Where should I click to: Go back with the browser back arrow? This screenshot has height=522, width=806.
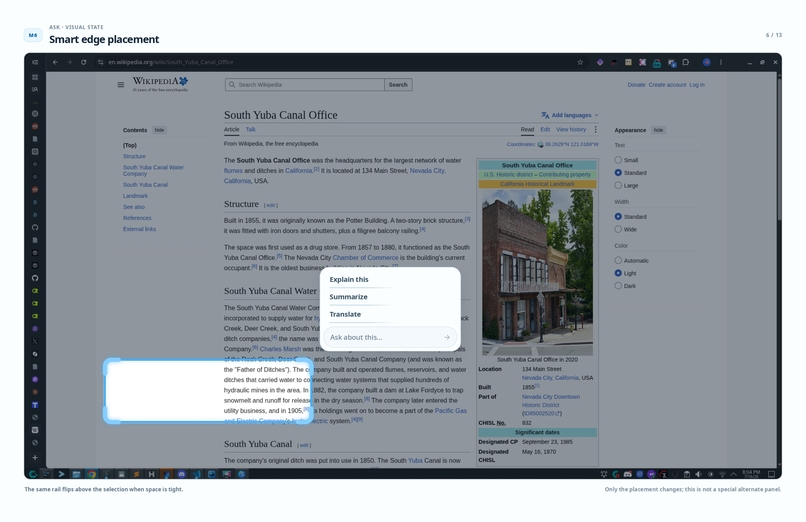(x=55, y=62)
